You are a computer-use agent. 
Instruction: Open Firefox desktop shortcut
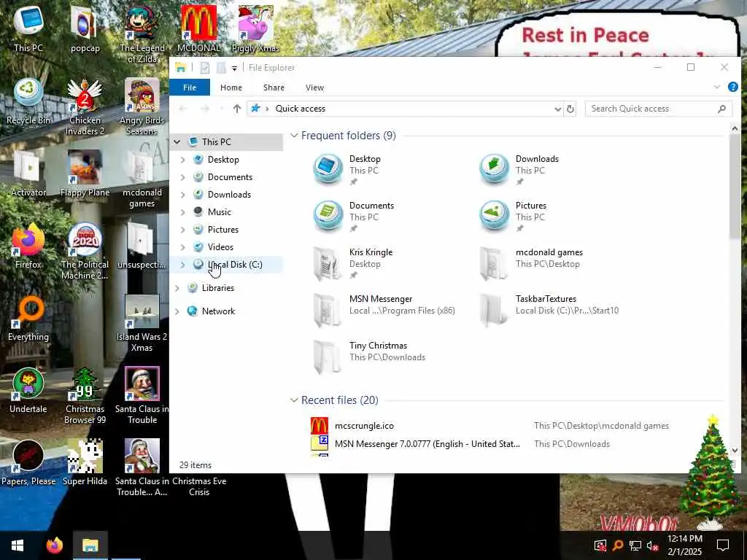click(x=28, y=246)
